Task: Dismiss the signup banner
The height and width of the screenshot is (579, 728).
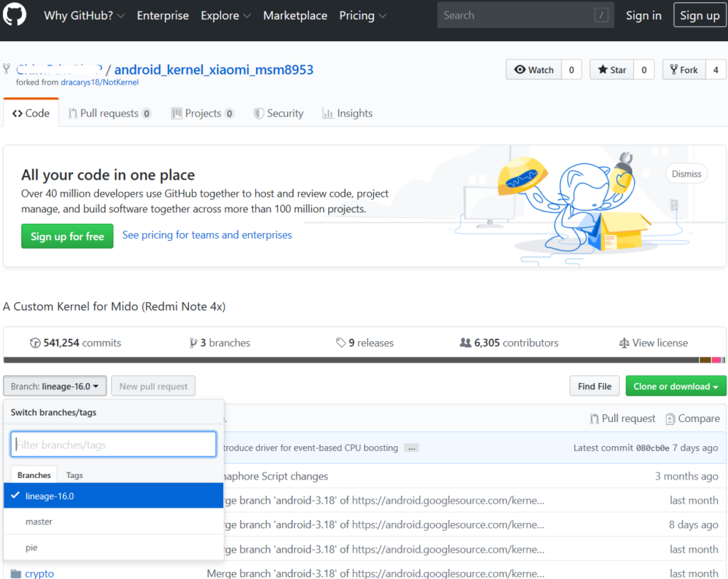Action: tap(687, 174)
